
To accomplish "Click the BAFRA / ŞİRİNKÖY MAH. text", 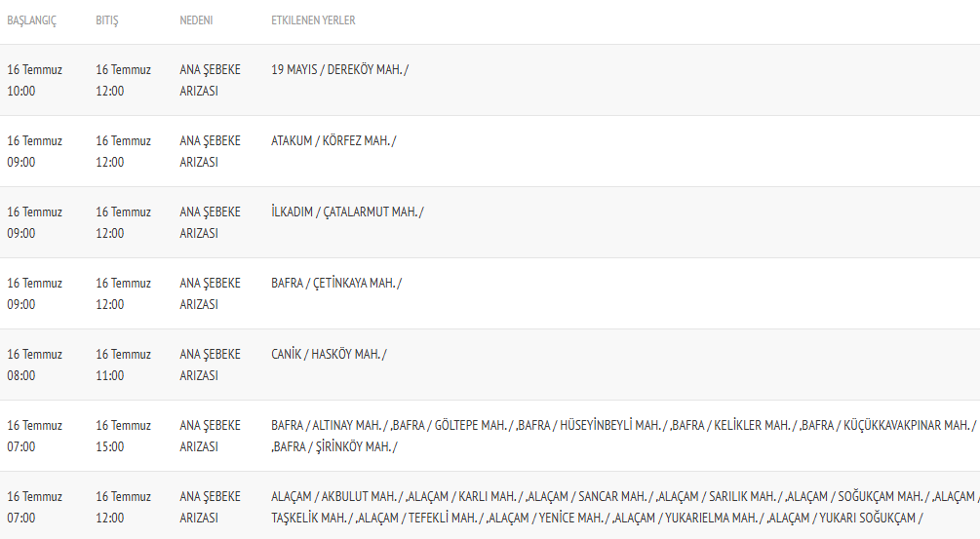I will 333,446.
